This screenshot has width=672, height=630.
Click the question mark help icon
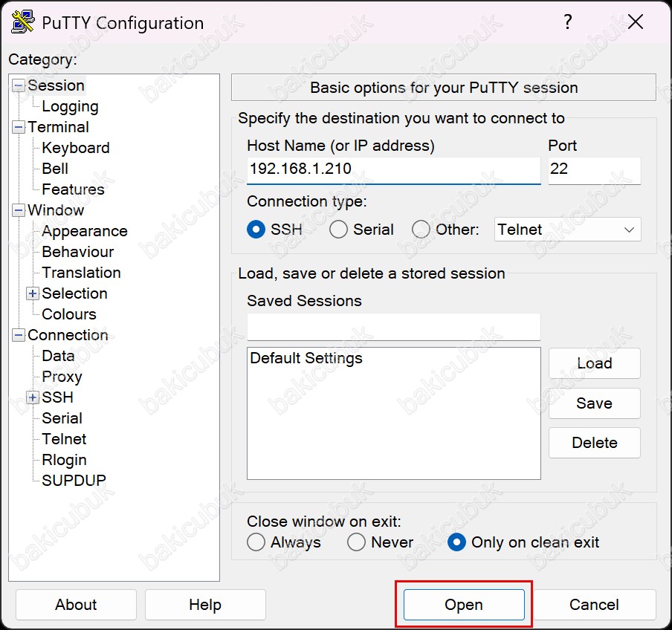567,22
